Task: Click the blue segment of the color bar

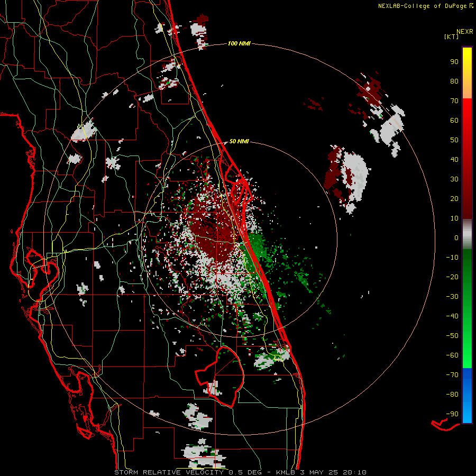Action: pos(467,395)
